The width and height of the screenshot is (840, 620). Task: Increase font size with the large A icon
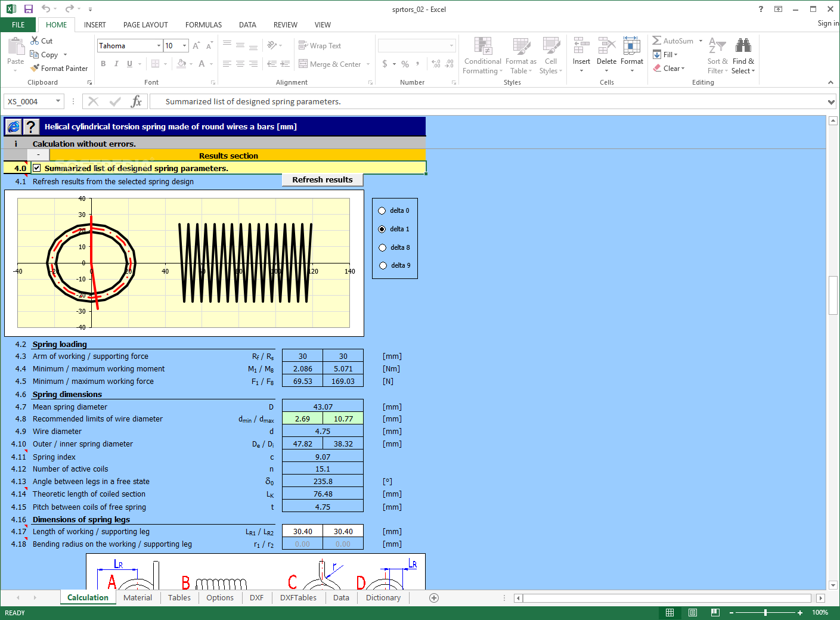click(196, 46)
